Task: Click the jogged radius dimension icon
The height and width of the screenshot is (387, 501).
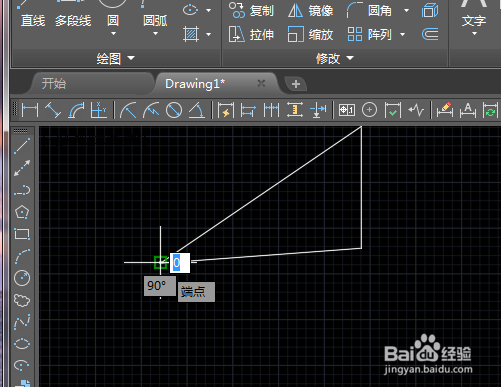Action: (151, 110)
